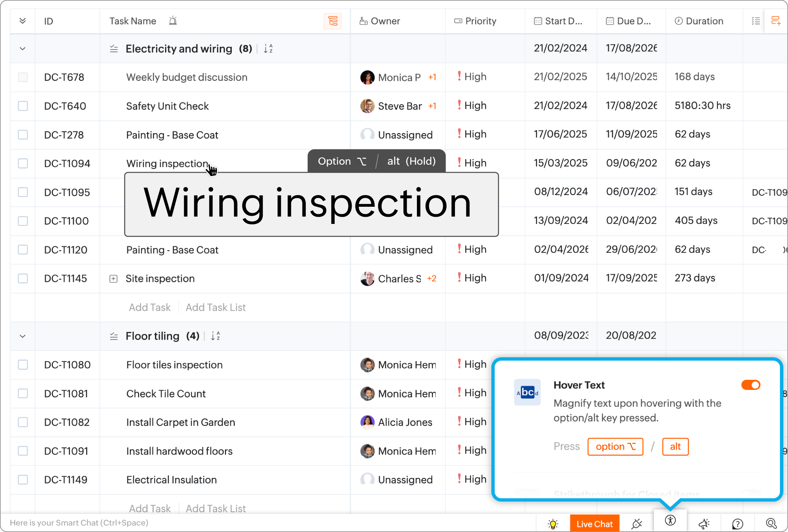
Task: Check the box for DC-T640 row
Action: [23, 106]
